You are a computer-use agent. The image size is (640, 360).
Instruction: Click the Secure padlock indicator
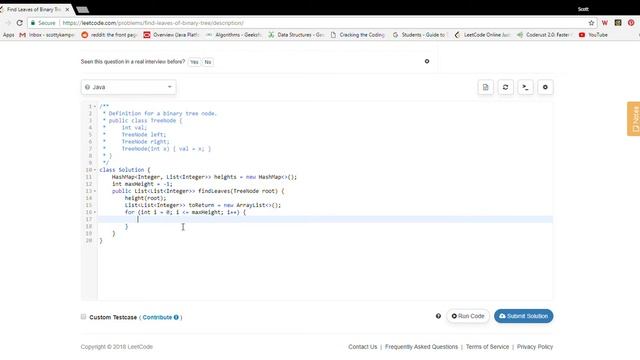point(43,23)
